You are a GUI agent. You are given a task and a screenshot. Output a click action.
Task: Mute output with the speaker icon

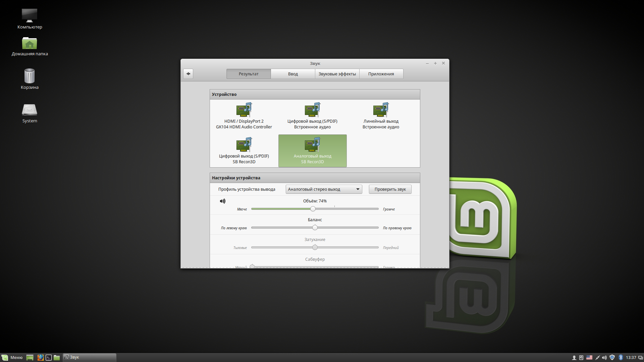coord(223,201)
